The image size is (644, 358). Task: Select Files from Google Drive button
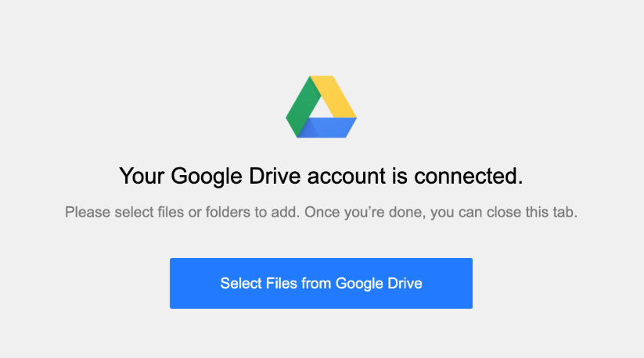[x=321, y=284]
